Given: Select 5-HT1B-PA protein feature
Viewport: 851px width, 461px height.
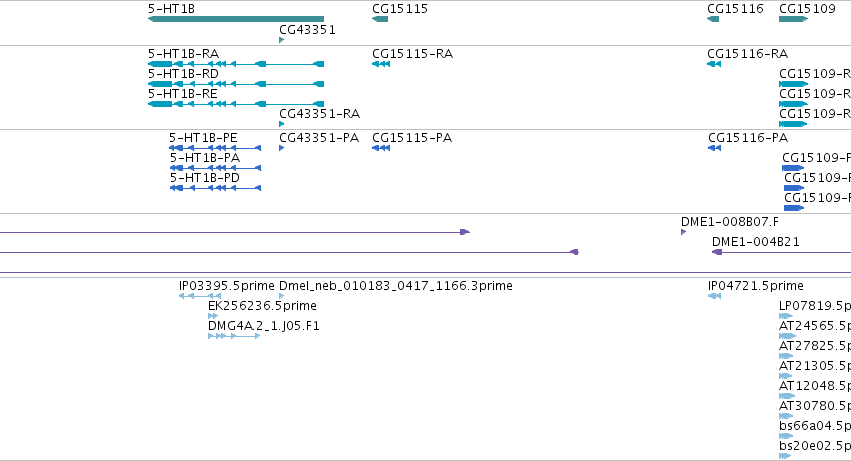Looking at the screenshot, I should pos(215,168).
